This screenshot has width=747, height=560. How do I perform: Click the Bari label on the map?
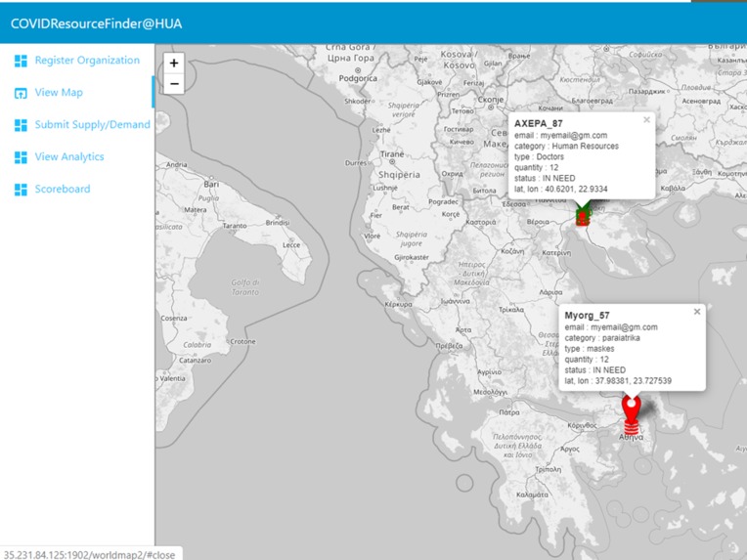point(211,184)
